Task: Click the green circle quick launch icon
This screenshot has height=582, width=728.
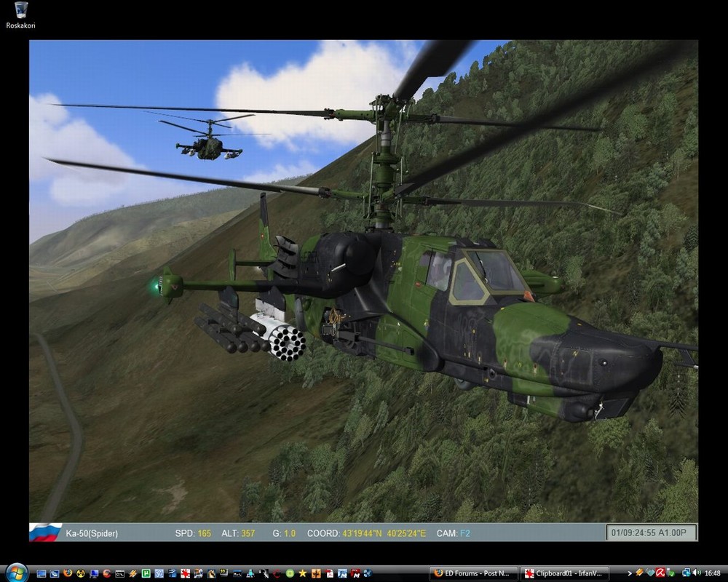Action: click(290, 574)
